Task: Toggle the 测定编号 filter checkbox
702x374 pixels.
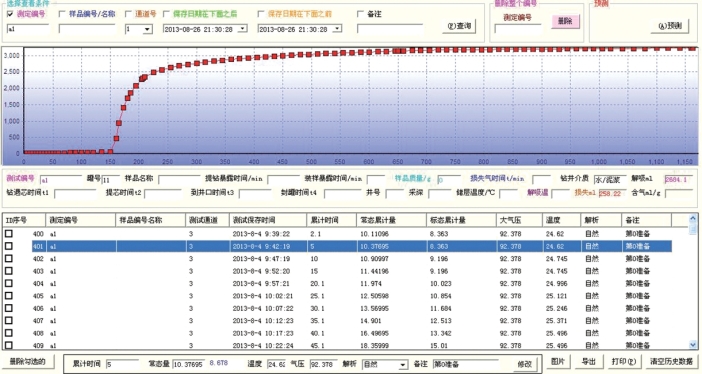Action: [10, 14]
